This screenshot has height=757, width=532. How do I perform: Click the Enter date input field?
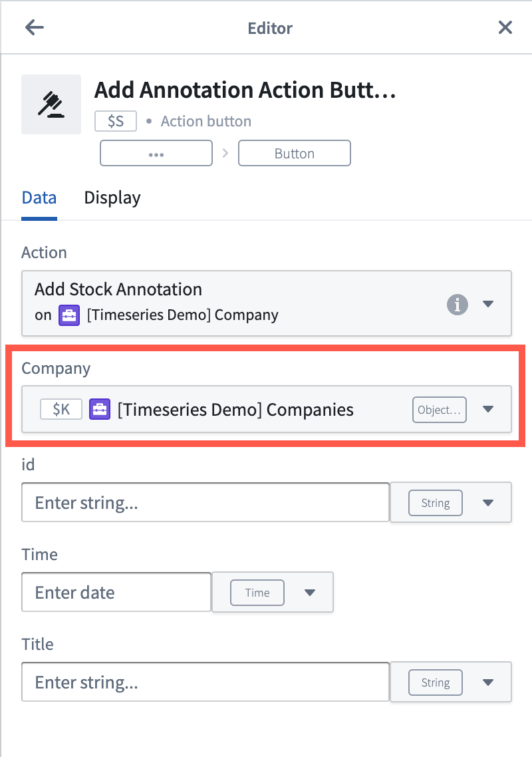point(116,593)
